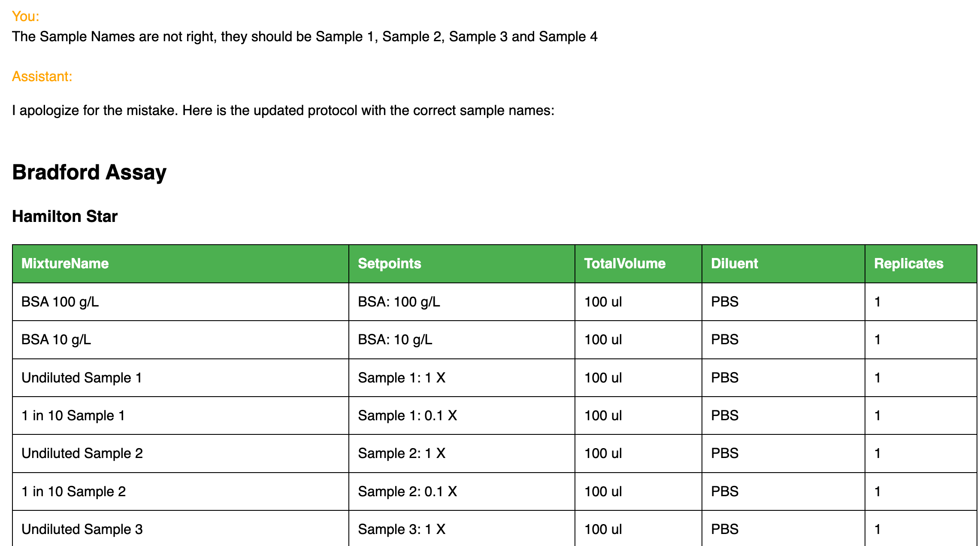Click the Diluent column header

coord(734,264)
